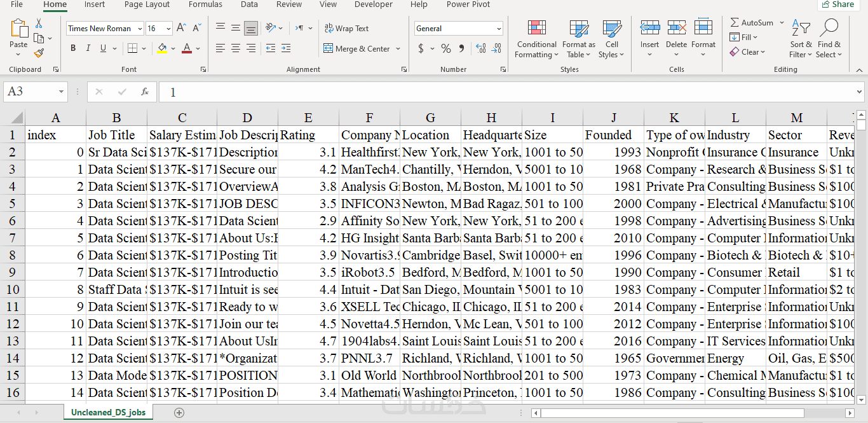The width and height of the screenshot is (868, 423).
Task: Toggle Bold formatting
Action: tap(73, 48)
